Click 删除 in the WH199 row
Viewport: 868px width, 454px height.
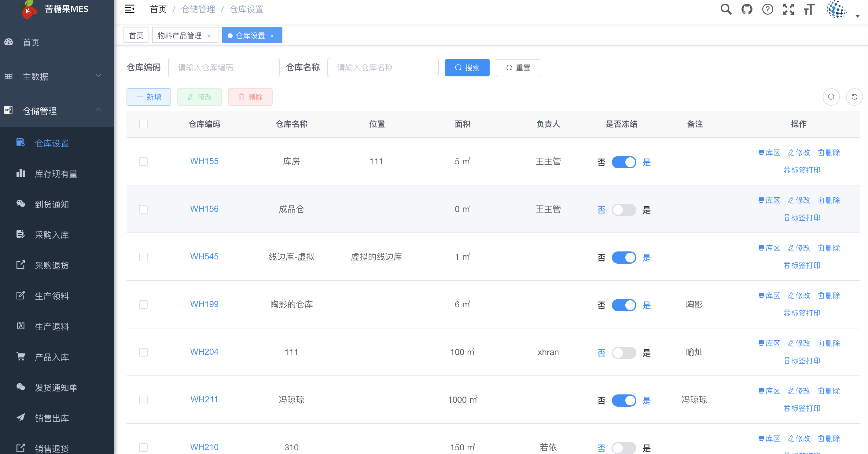pyautogui.click(x=829, y=296)
